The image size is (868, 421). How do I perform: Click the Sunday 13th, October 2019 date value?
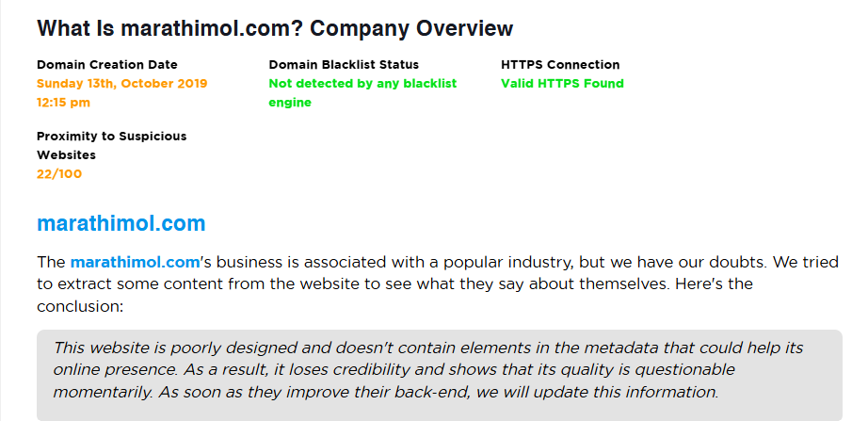point(121,84)
